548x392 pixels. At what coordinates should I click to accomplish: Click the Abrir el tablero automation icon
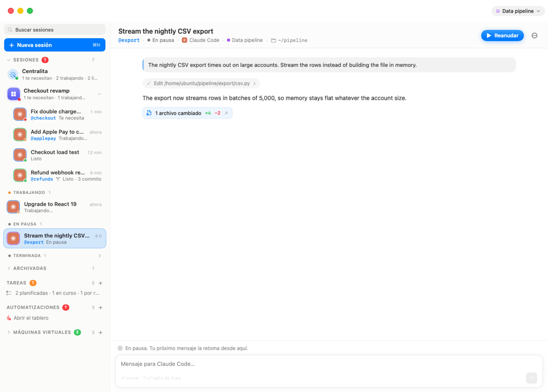[x=9, y=318]
